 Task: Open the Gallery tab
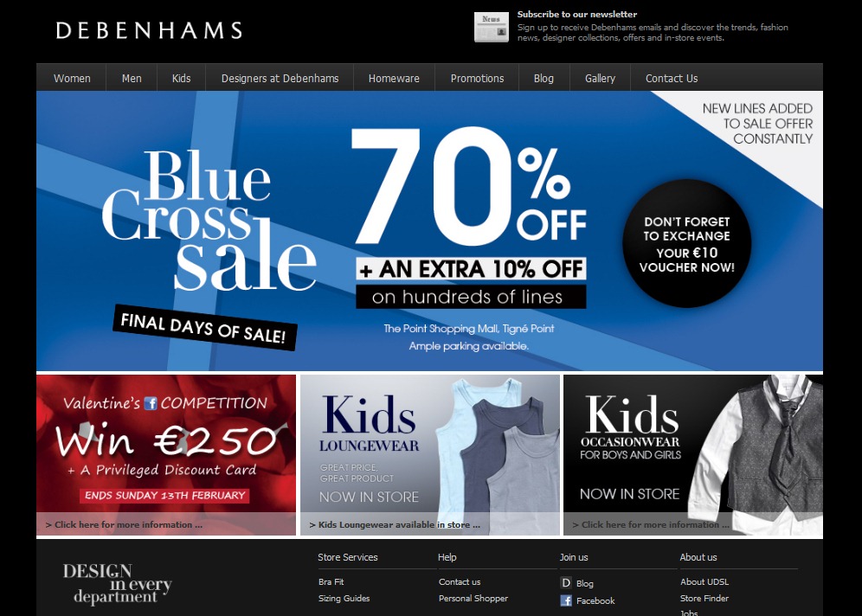(x=600, y=78)
